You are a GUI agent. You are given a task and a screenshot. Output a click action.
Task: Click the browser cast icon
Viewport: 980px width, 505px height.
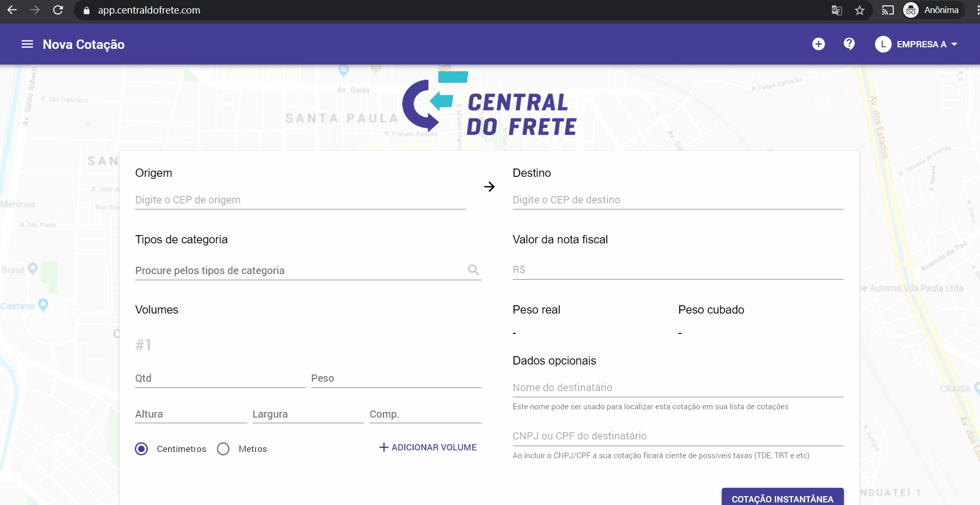[x=888, y=10]
